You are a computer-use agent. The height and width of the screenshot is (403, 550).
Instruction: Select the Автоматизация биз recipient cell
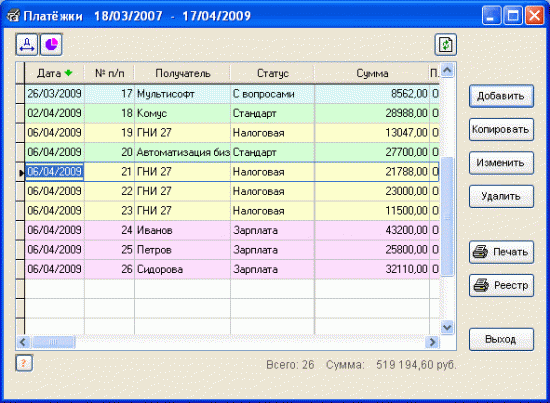[182, 152]
